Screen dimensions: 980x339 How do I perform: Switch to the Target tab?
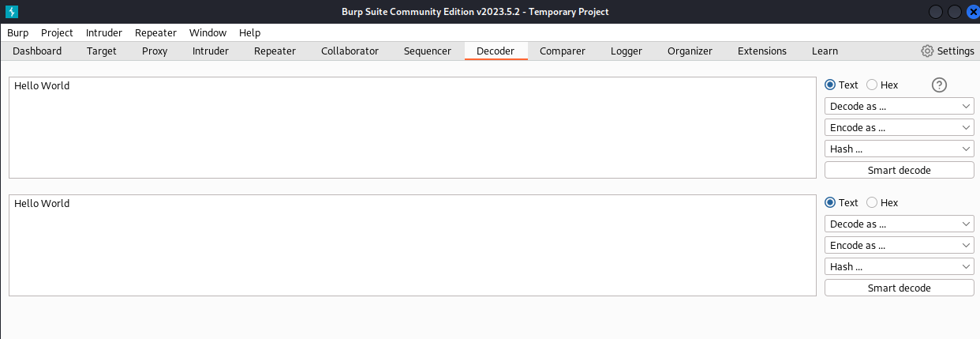pos(102,51)
